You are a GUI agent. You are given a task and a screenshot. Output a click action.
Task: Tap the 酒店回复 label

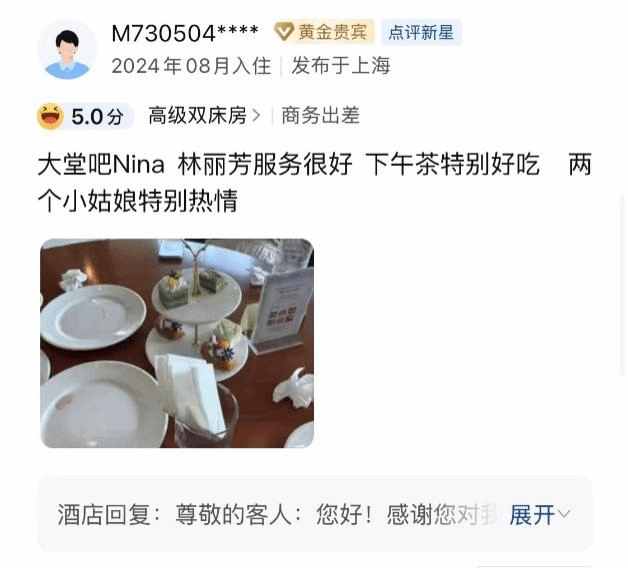[104, 514]
